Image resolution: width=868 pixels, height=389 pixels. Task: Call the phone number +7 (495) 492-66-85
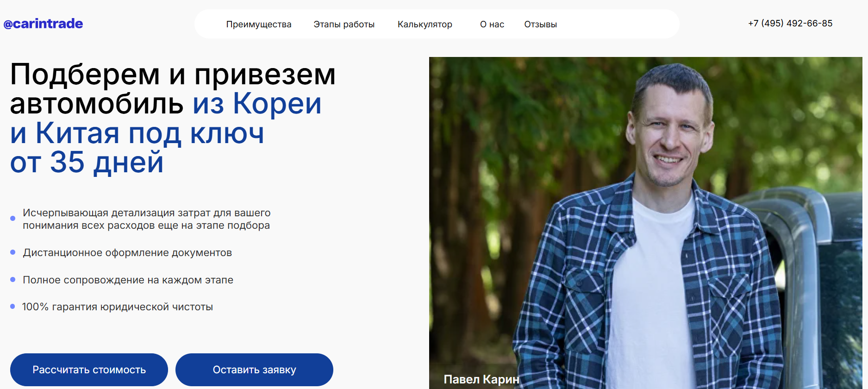coord(790,23)
